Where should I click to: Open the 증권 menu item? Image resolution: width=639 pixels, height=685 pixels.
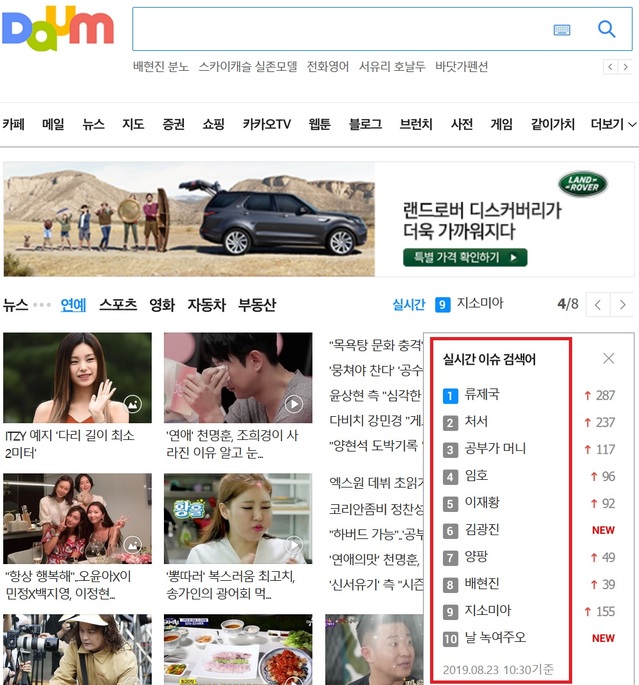pos(173,124)
